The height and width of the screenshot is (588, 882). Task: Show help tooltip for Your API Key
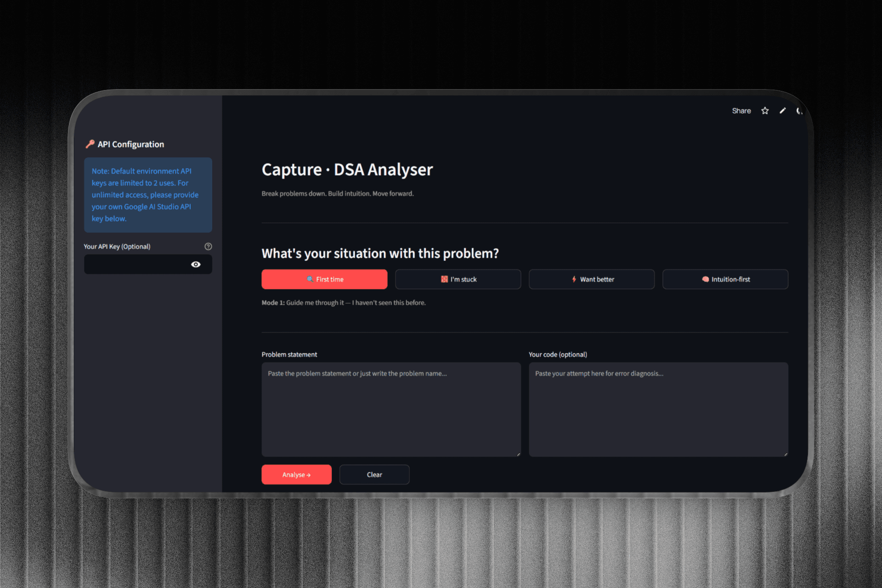(208, 246)
